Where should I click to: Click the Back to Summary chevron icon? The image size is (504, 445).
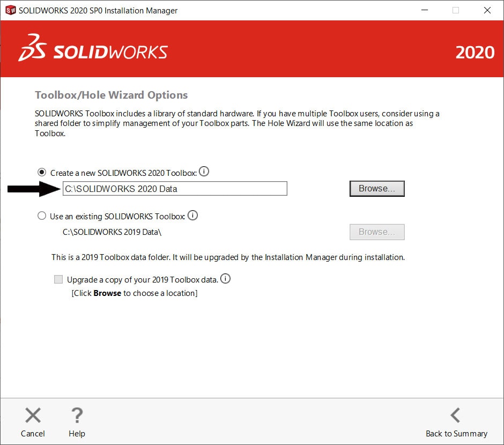(x=455, y=414)
